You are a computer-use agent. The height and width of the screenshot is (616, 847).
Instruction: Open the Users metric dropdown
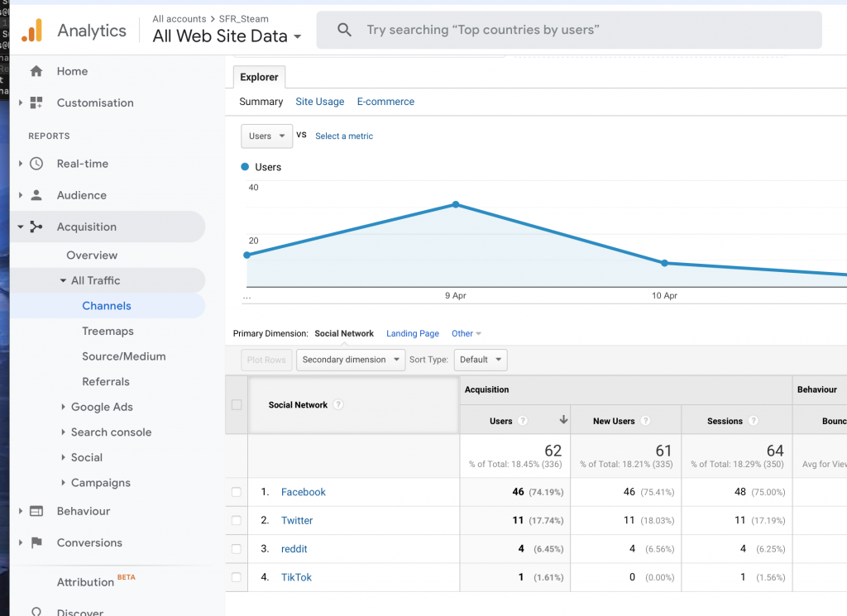point(267,136)
